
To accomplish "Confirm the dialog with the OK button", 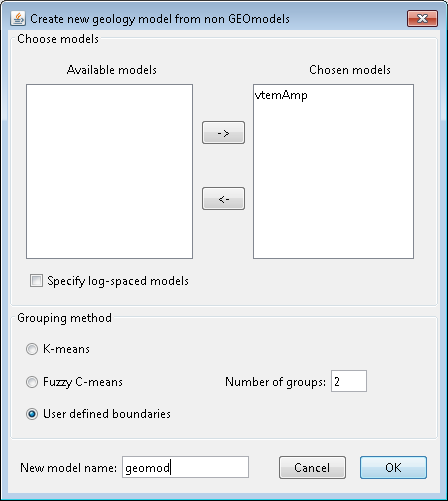I will pos(393,467).
